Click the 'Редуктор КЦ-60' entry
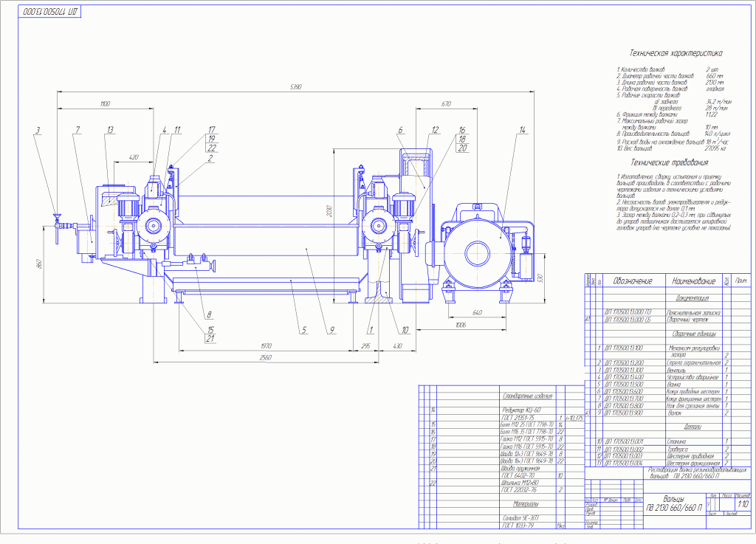 521,410
